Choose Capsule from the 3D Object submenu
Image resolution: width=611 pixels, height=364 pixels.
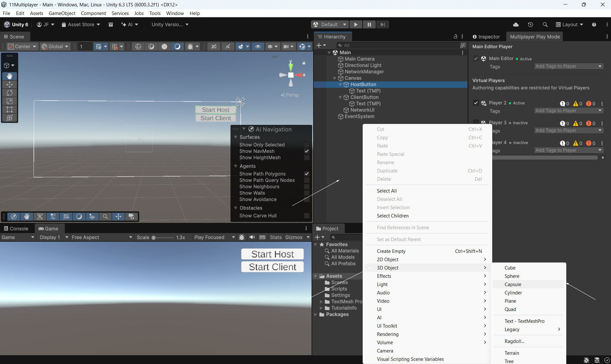pyautogui.click(x=513, y=284)
